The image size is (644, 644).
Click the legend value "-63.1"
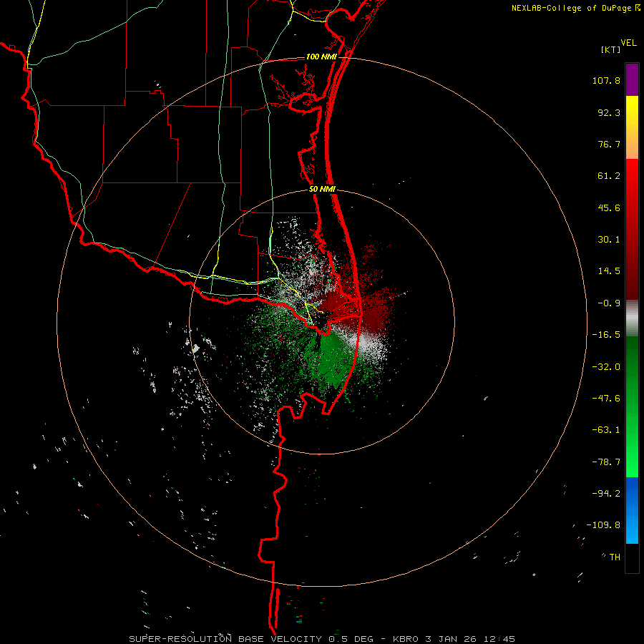click(606, 430)
